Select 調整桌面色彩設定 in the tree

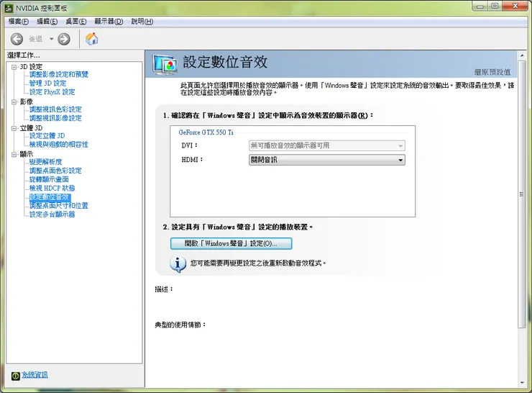(55, 171)
